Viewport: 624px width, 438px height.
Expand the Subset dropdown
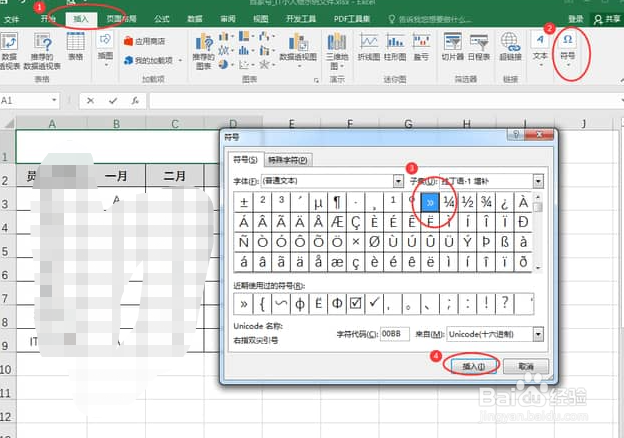[x=538, y=181]
